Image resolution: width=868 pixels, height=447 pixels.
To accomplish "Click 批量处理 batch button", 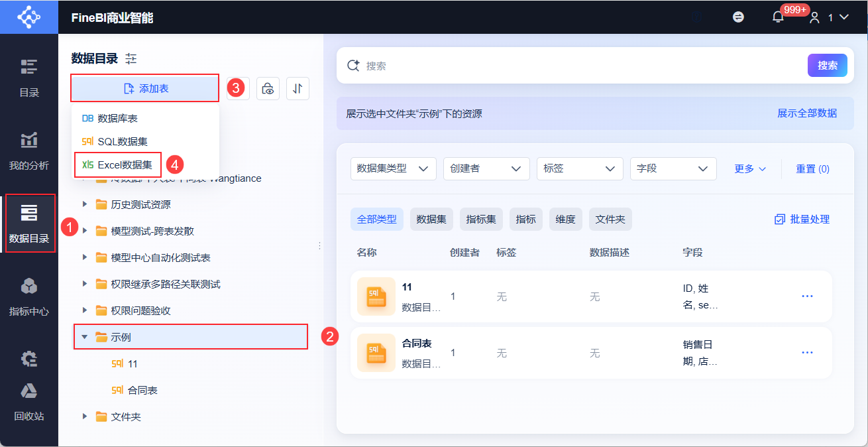I will click(x=802, y=219).
